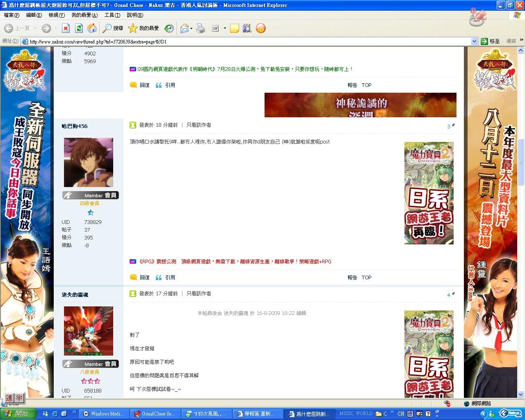Click the left 天龍八部 side banner
Viewport: 525px width, 420px height.
[x=27, y=222]
